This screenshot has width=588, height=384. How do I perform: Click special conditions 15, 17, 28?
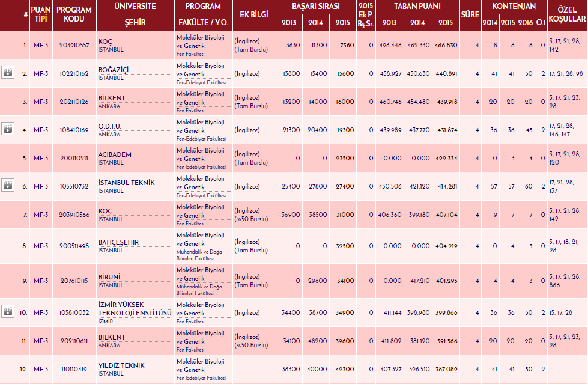click(x=560, y=312)
